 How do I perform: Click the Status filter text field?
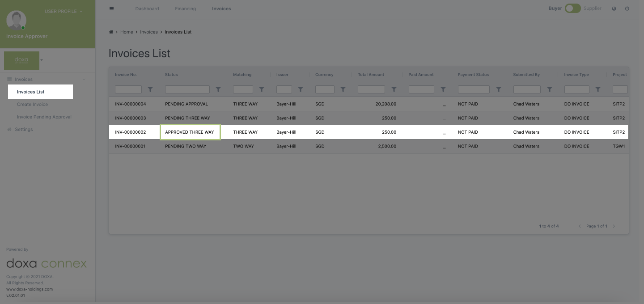[x=187, y=89]
